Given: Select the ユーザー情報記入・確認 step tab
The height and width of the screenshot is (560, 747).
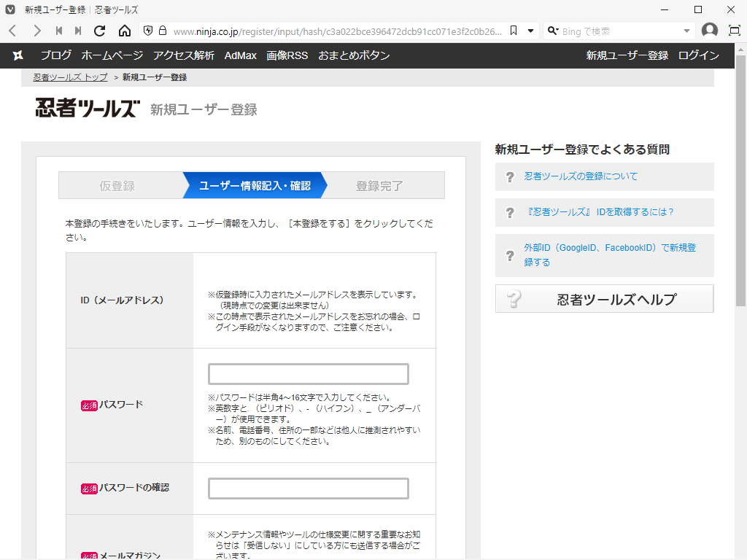Looking at the screenshot, I should [x=255, y=186].
